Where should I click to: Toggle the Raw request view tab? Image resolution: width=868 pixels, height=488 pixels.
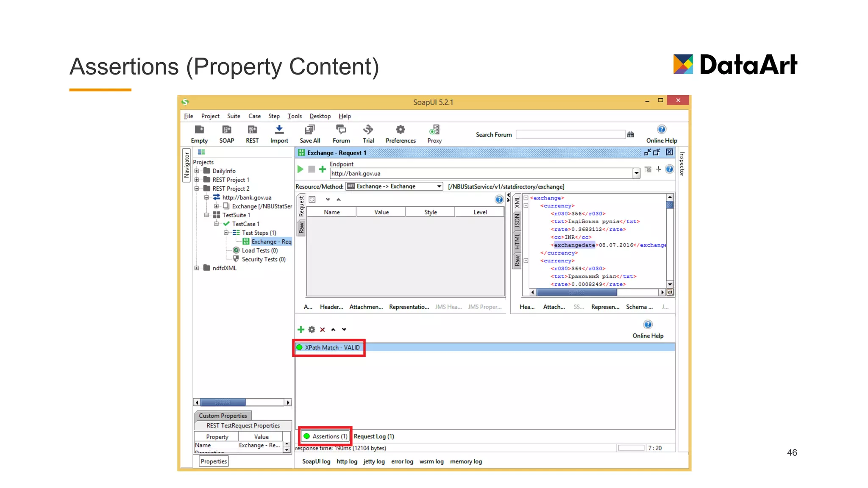click(301, 228)
